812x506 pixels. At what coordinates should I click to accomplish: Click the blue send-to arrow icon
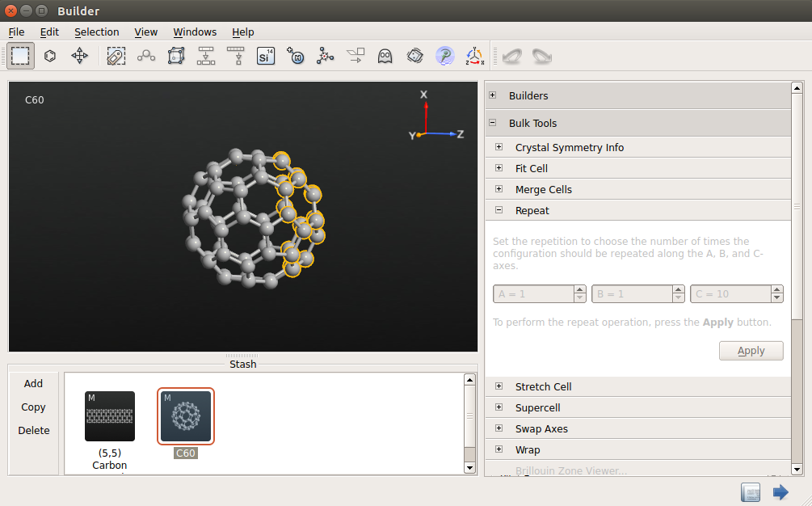pyautogui.click(x=780, y=492)
